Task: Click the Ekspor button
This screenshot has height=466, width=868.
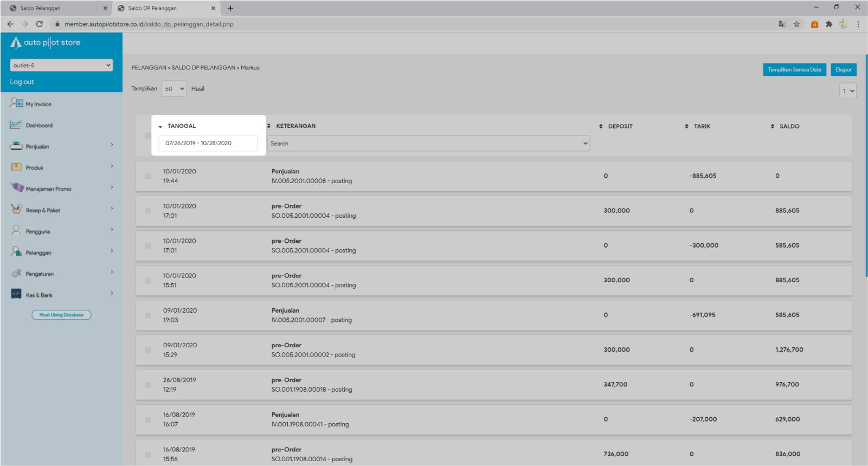Action: coord(843,70)
